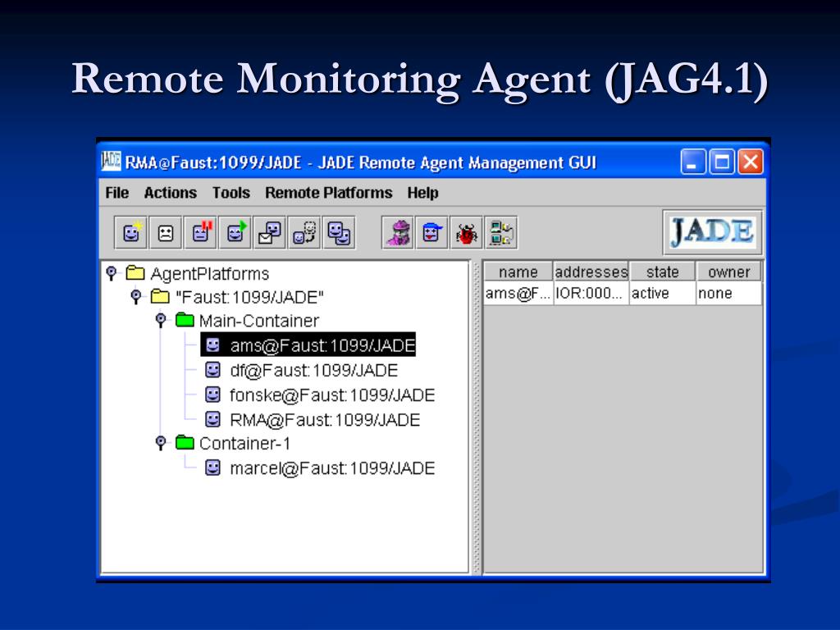Click the JADE logo in the toolbar
The image size is (840, 630).
pyautogui.click(x=713, y=232)
